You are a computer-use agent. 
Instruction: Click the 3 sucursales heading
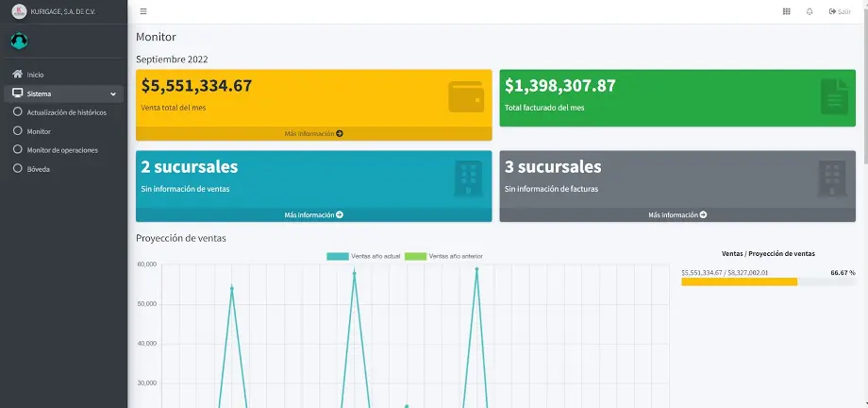tap(553, 167)
